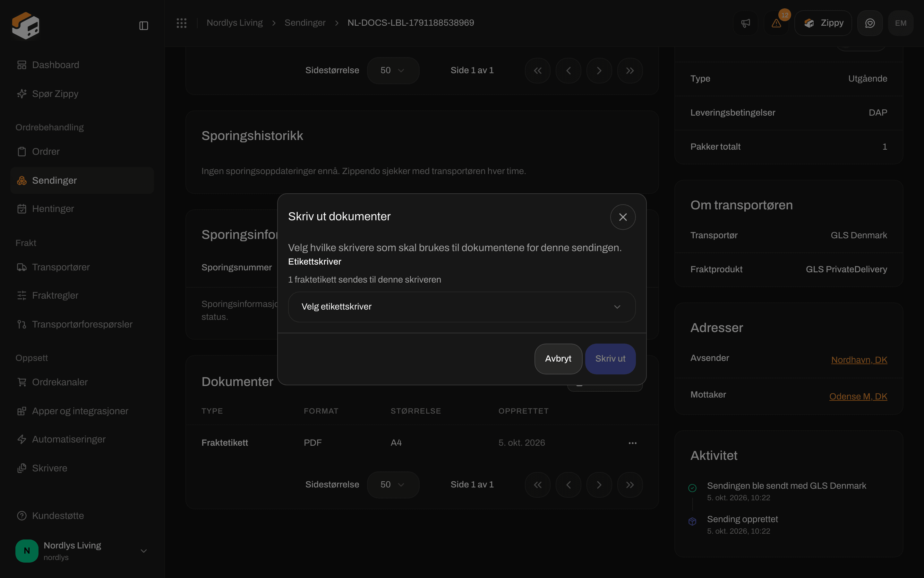924x578 pixels.
Task: Open Apper og integrasjoner
Action: tap(82, 411)
